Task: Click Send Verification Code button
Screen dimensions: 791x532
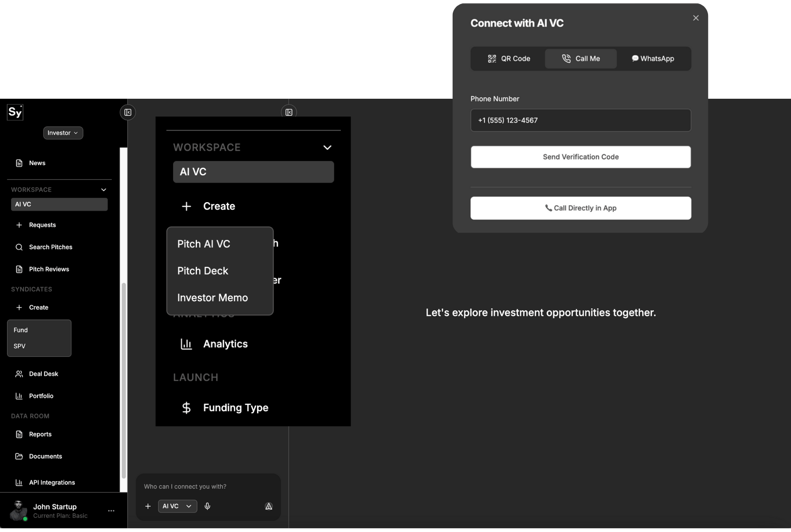Action: 581,157
